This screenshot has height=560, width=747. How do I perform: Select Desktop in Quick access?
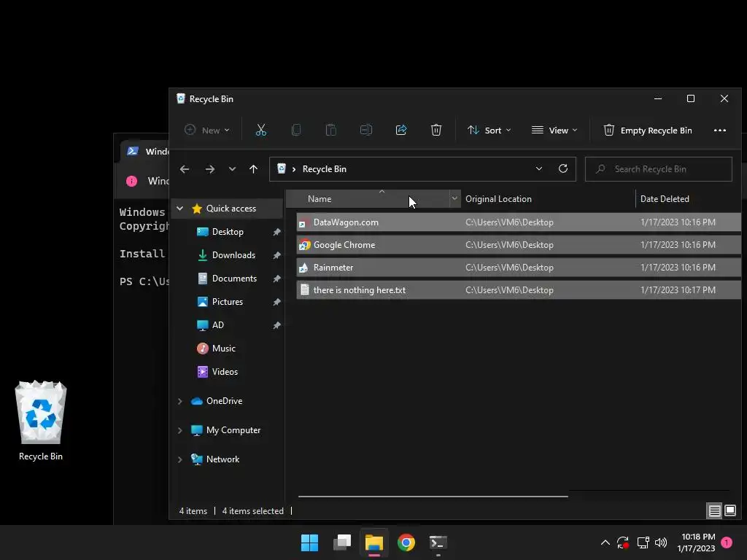228,232
